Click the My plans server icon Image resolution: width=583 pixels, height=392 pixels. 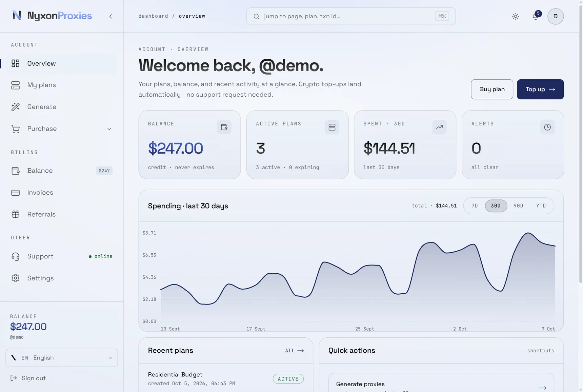(16, 85)
